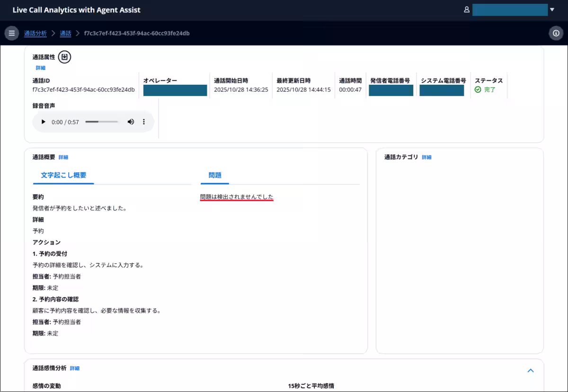Switch to the 問題 tab
Viewport: 568px width, 392px height.
click(x=215, y=175)
